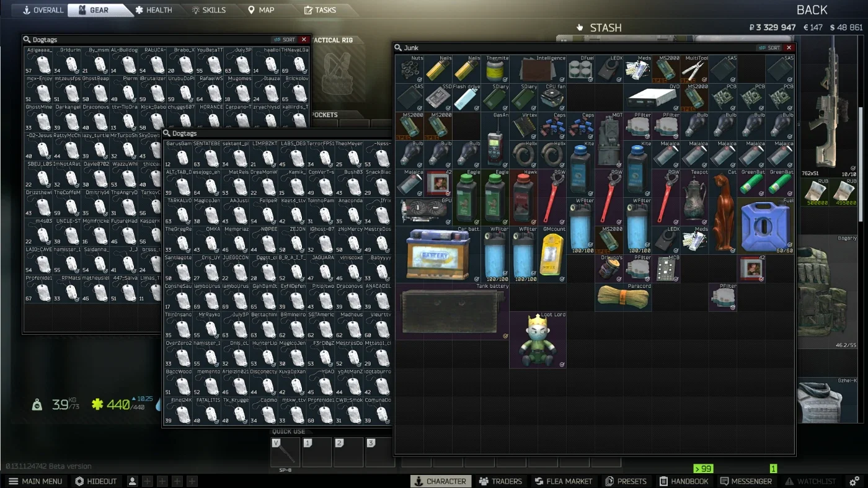Select the Nuts item in Junk
This screenshot has height=488, width=868.
tap(410, 69)
